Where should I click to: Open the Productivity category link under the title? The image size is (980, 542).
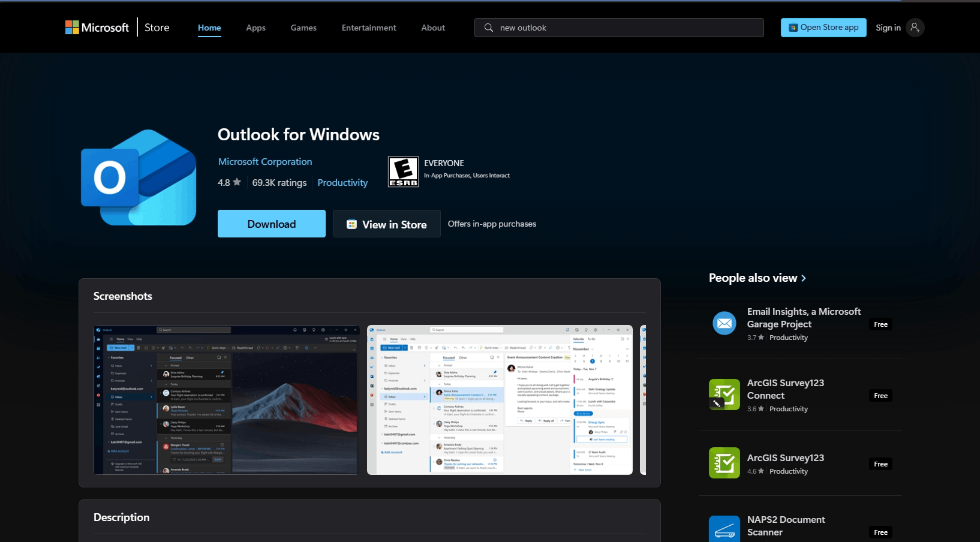click(342, 183)
